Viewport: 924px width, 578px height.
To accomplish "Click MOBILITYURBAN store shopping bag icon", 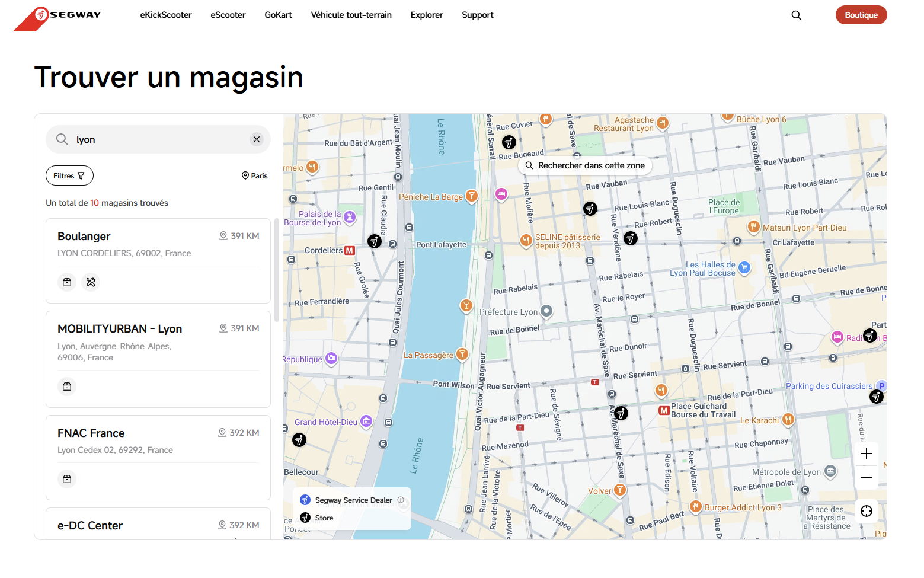I will pyautogui.click(x=67, y=387).
